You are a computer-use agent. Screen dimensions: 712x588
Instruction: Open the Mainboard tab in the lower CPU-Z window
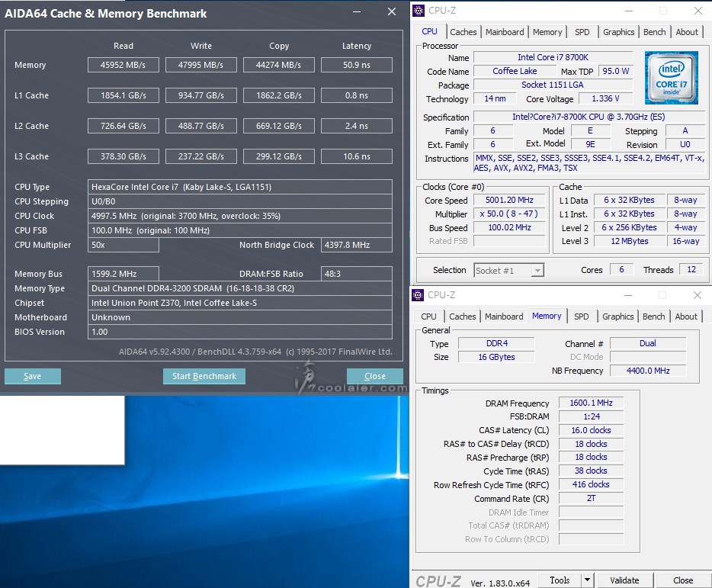click(504, 316)
